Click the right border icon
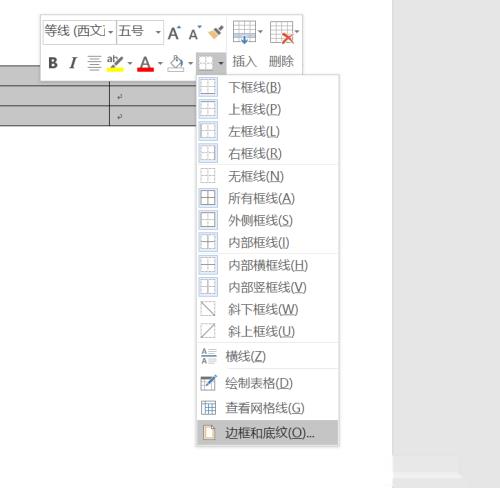 coord(208,153)
